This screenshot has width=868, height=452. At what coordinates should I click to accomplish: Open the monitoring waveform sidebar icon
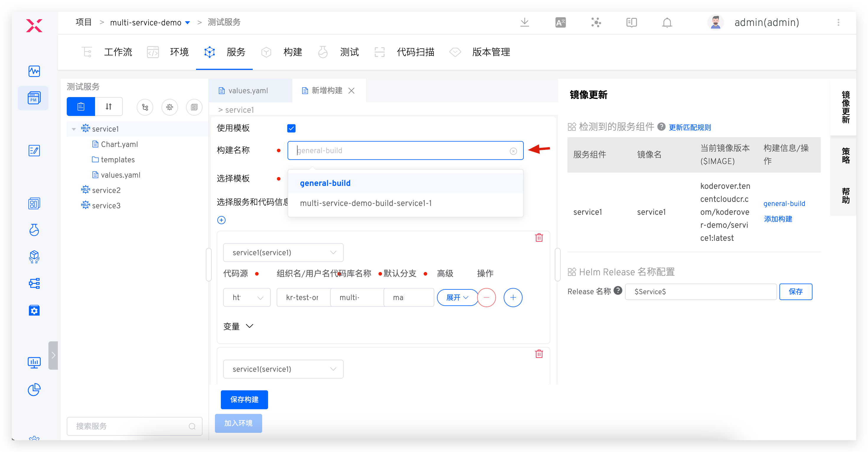tap(34, 71)
